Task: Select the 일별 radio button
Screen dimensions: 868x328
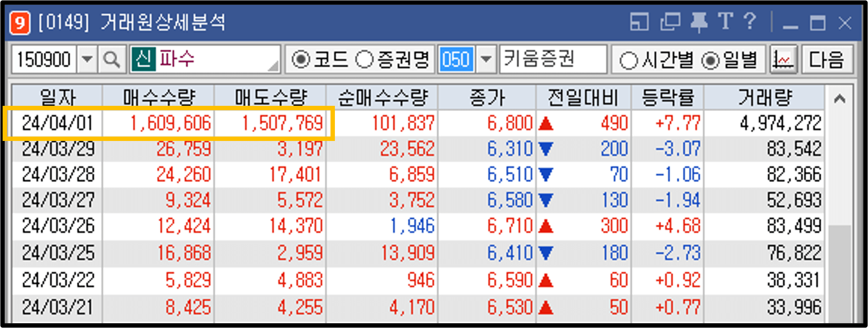Action: 710,61
